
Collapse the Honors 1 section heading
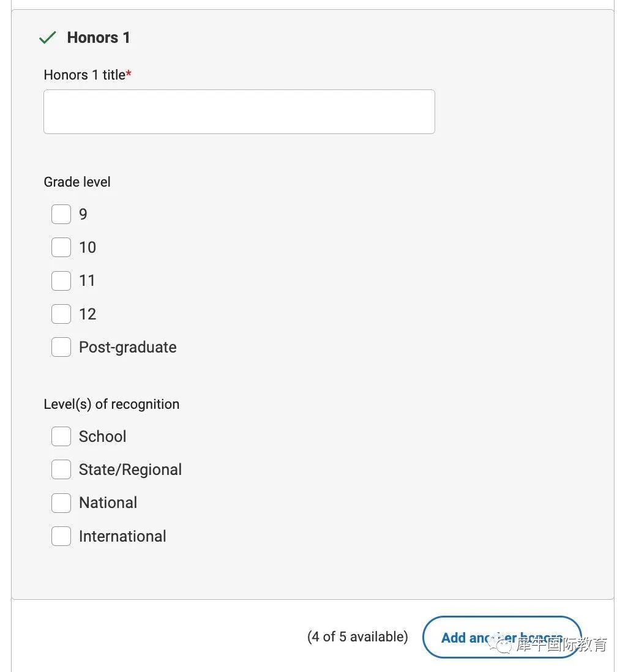click(99, 38)
